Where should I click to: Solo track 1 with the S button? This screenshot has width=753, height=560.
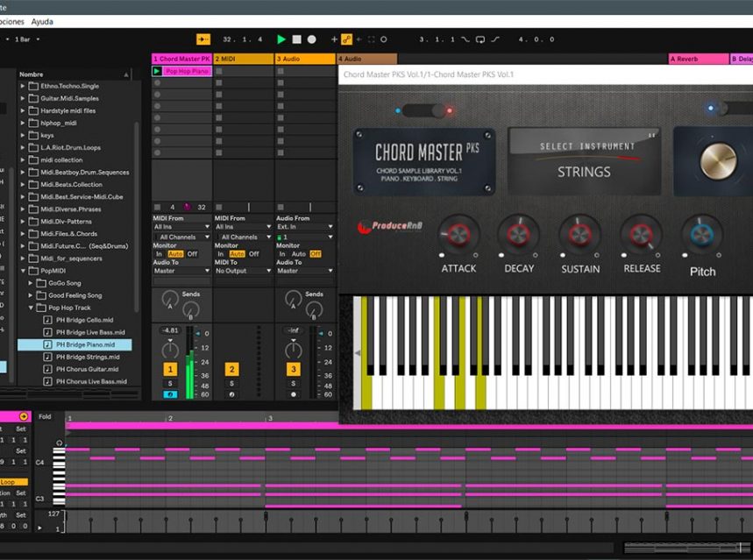[x=170, y=383]
